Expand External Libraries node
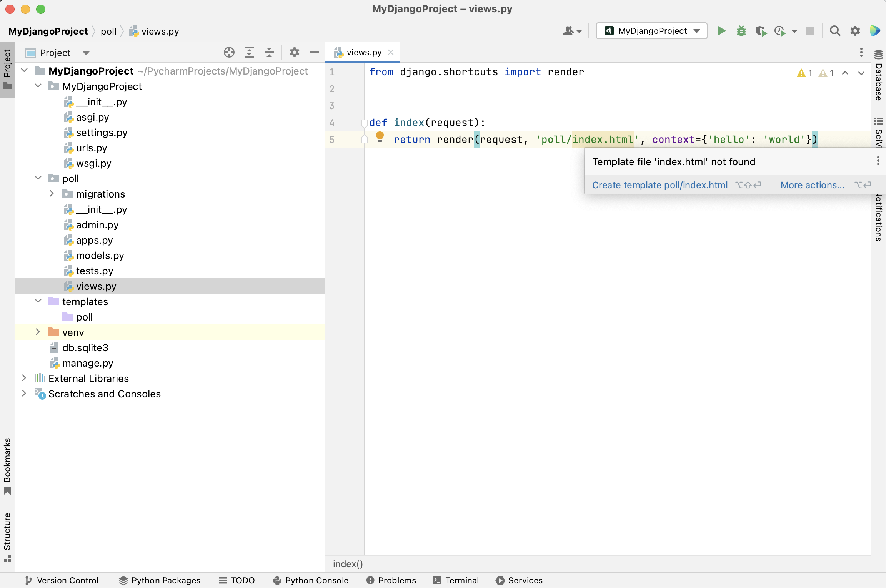The image size is (886, 588). point(24,378)
